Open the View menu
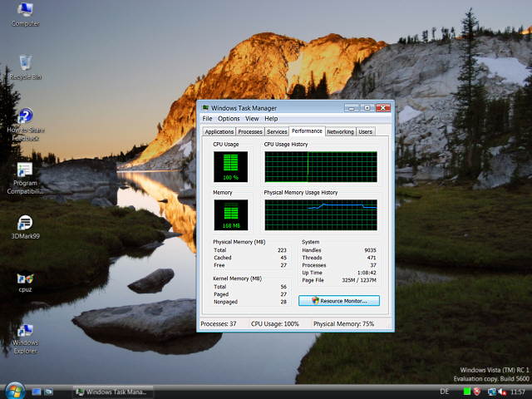 [x=252, y=118]
